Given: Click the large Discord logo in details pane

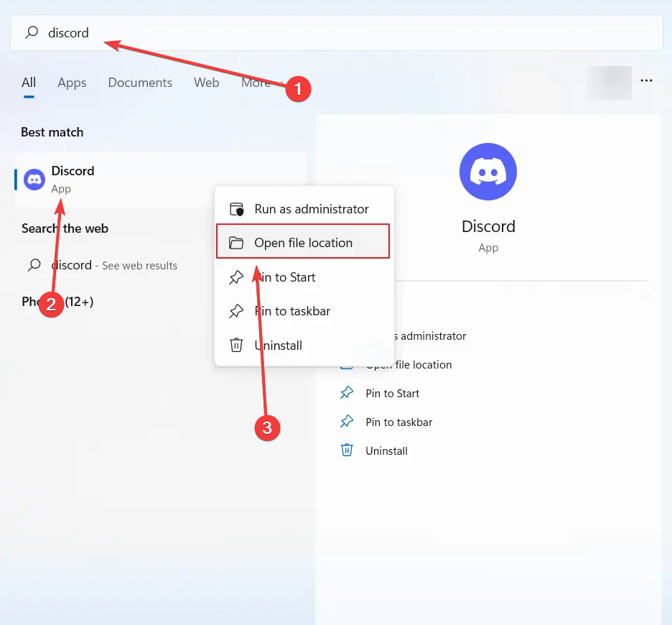Looking at the screenshot, I should click(x=488, y=172).
